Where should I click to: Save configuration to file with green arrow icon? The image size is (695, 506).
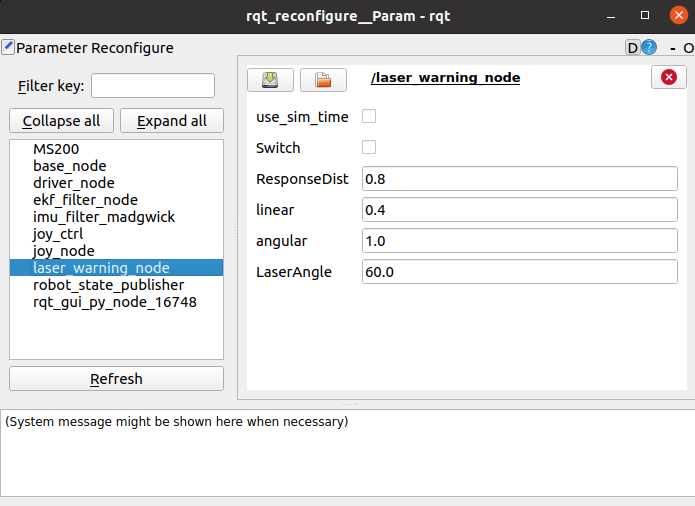point(270,80)
